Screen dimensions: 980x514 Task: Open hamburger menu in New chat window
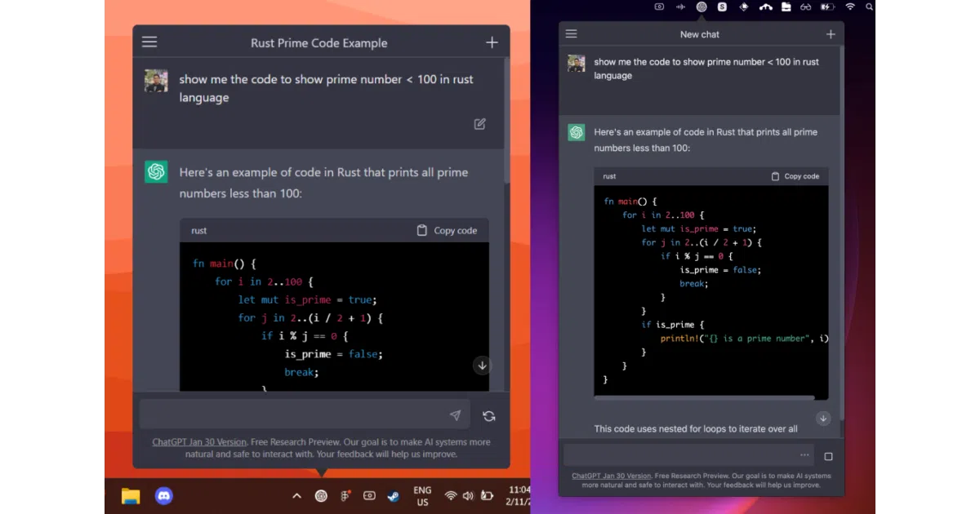571,34
